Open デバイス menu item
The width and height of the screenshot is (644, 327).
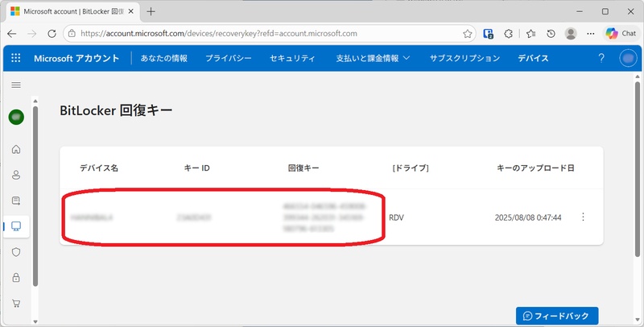[533, 58]
